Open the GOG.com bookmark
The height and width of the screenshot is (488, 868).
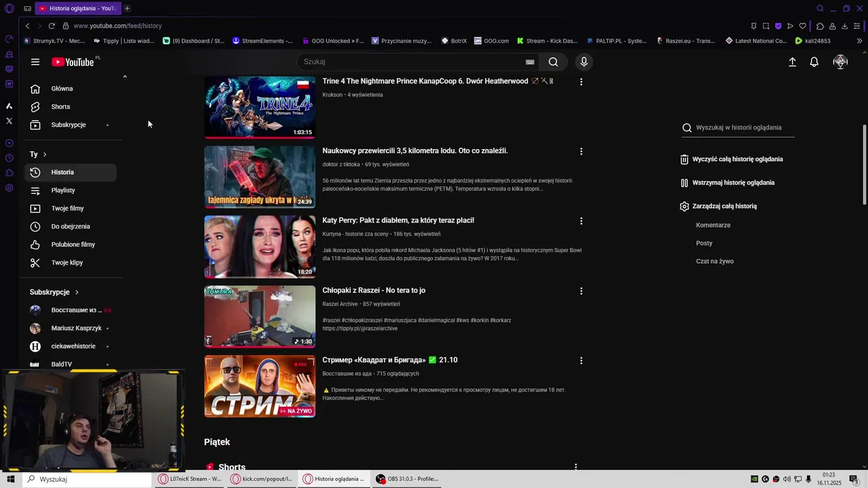pyautogui.click(x=491, y=41)
